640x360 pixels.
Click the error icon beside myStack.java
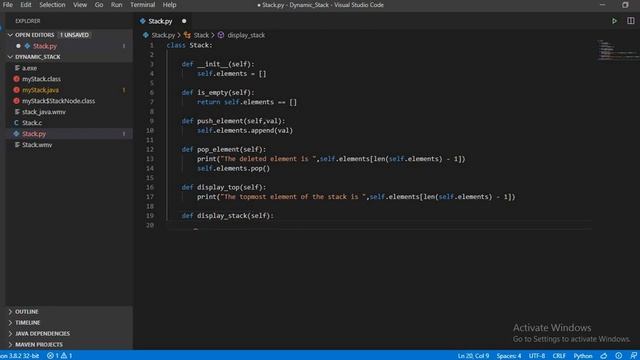click(16, 90)
